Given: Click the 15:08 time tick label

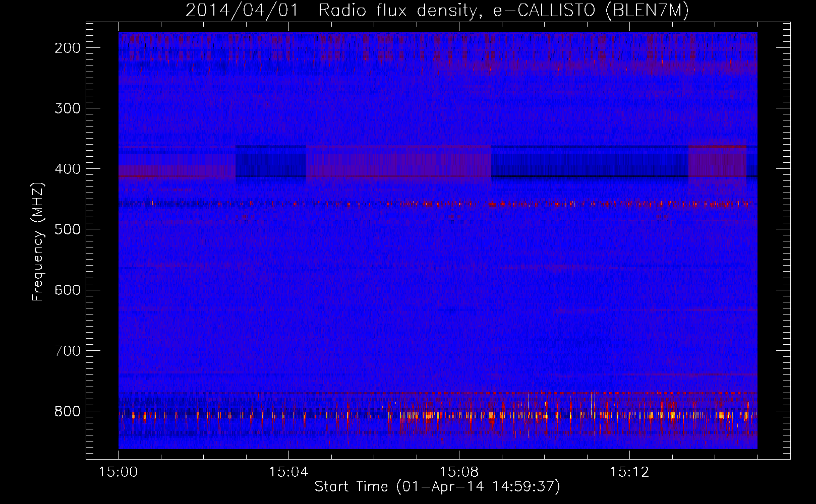Looking at the screenshot, I should [x=459, y=472].
